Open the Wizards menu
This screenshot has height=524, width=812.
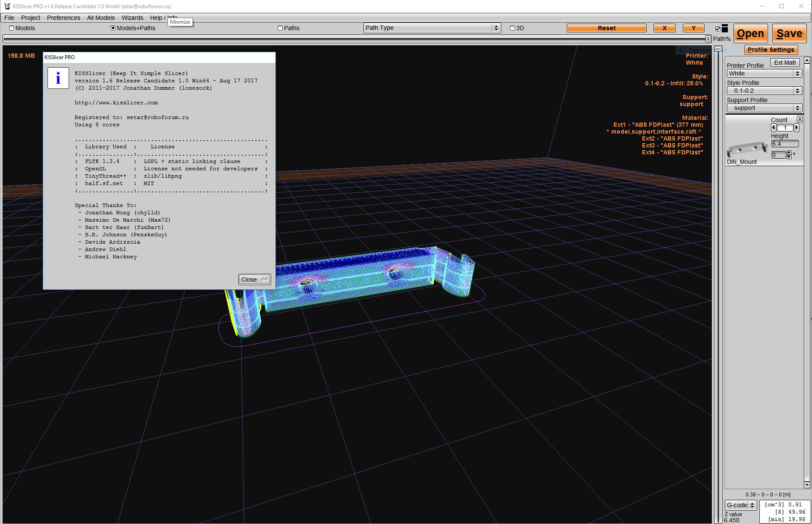coord(132,18)
